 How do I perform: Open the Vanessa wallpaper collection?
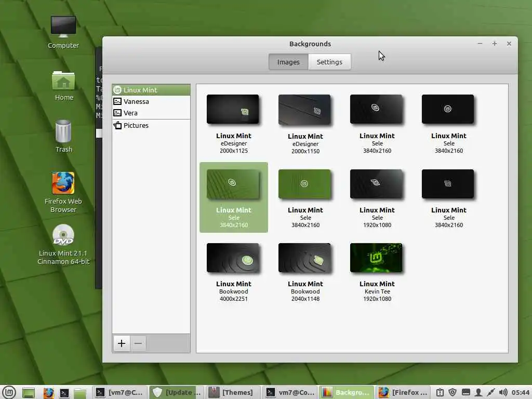(x=151, y=101)
